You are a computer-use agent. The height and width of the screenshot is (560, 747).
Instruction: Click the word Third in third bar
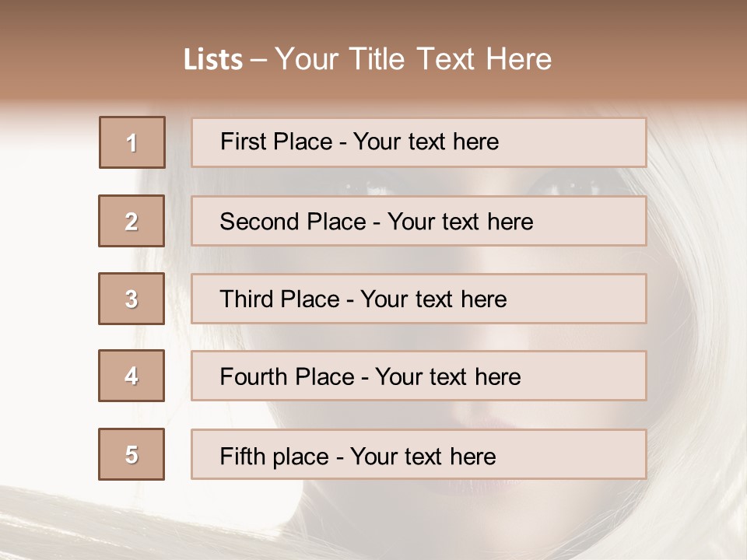247,299
